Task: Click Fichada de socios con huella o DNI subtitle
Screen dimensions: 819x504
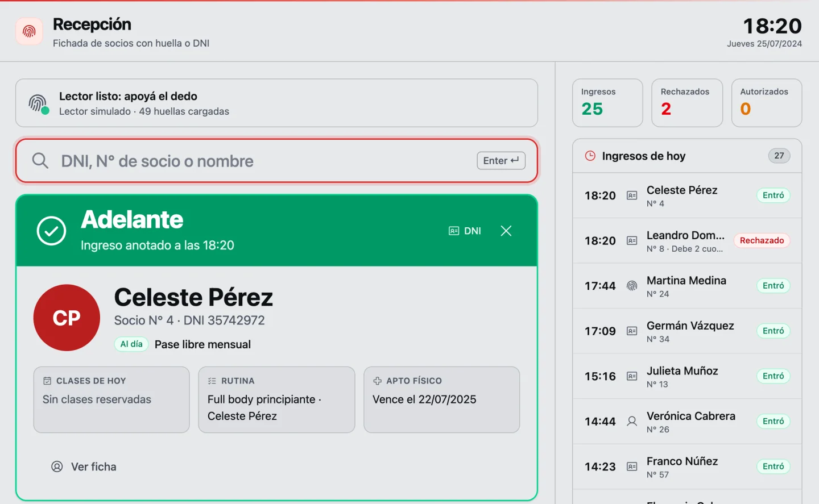Action: tap(131, 43)
